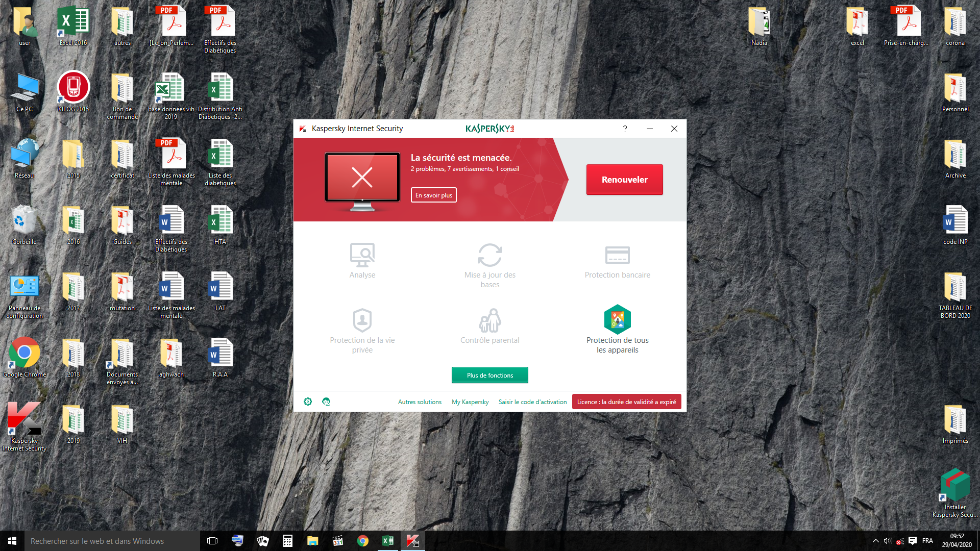Open the Windows Start menu
The height and width of the screenshot is (551, 980).
tap(12, 541)
